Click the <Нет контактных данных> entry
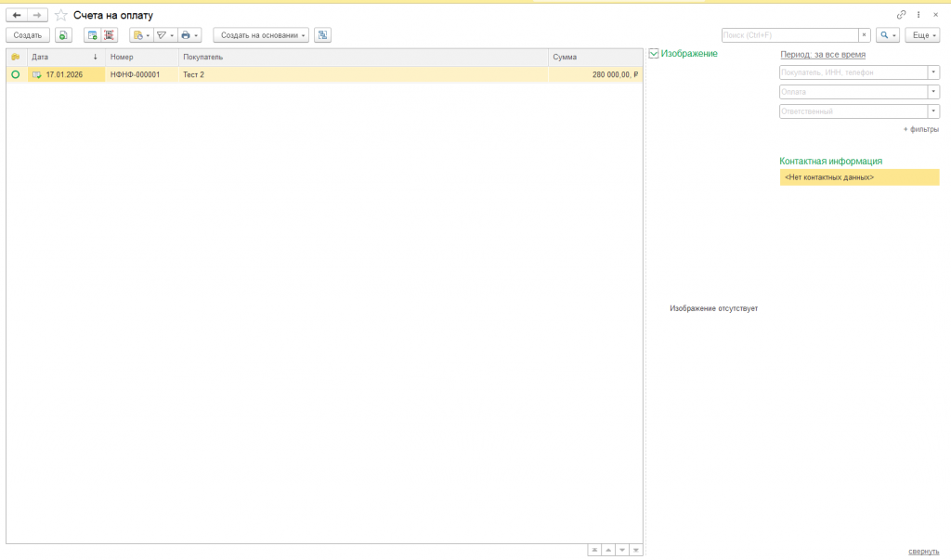This screenshot has height=560, width=951. 859,177
